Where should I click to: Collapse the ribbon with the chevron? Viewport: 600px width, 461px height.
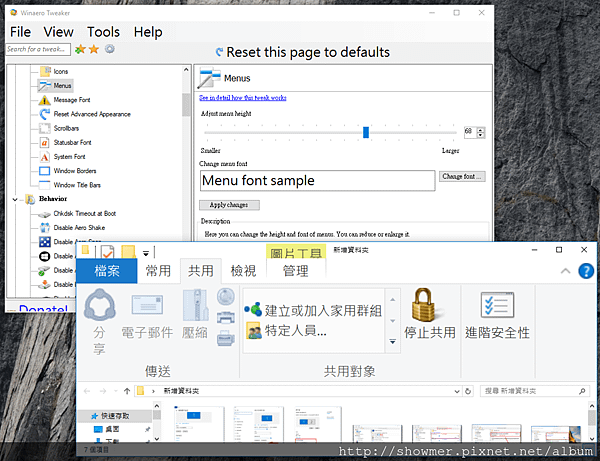point(565,271)
